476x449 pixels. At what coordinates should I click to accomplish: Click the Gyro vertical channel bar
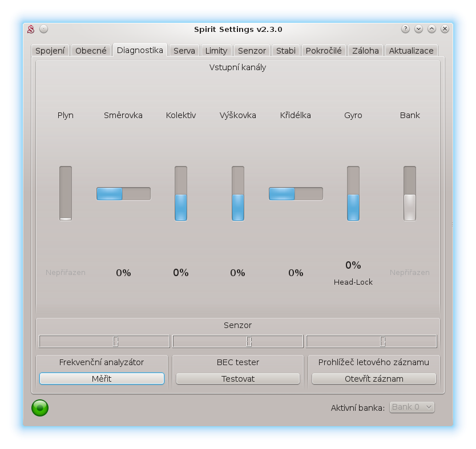point(353,193)
